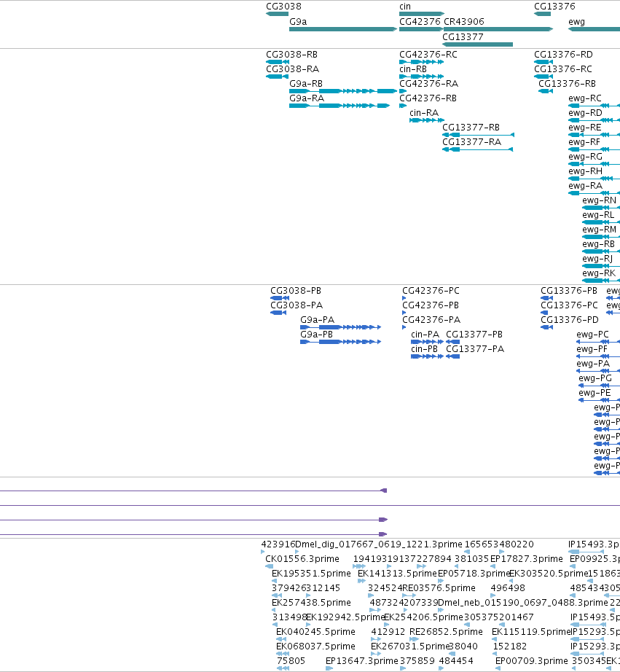Click the CG13376-PD protein label

click(570, 320)
